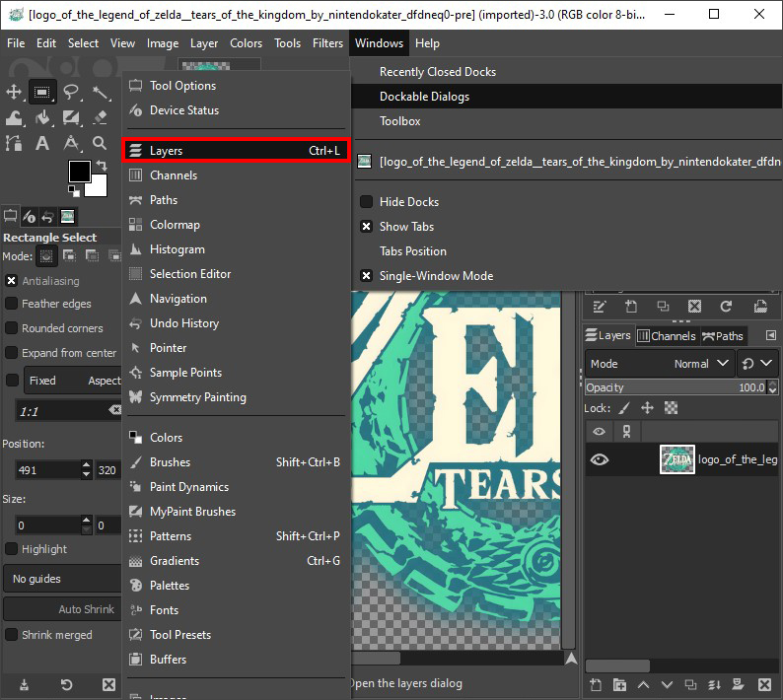Open navigation icon at canvas corner
The image size is (783, 700).
pyautogui.click(x=571, y=659)
